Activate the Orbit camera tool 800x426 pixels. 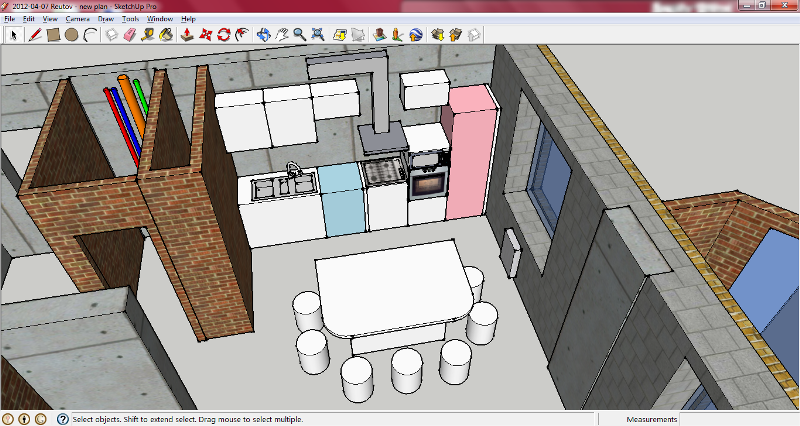pyautogui.click(x=263, y=34)
